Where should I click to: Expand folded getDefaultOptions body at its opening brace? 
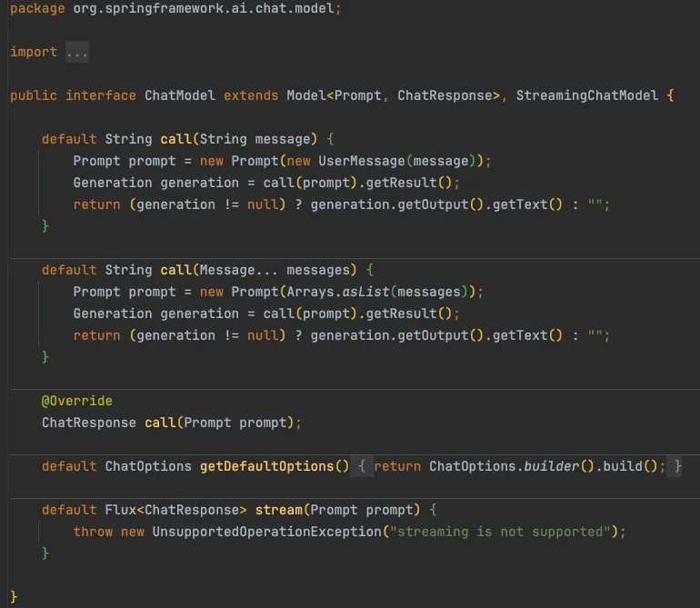(x=362, y=466)
